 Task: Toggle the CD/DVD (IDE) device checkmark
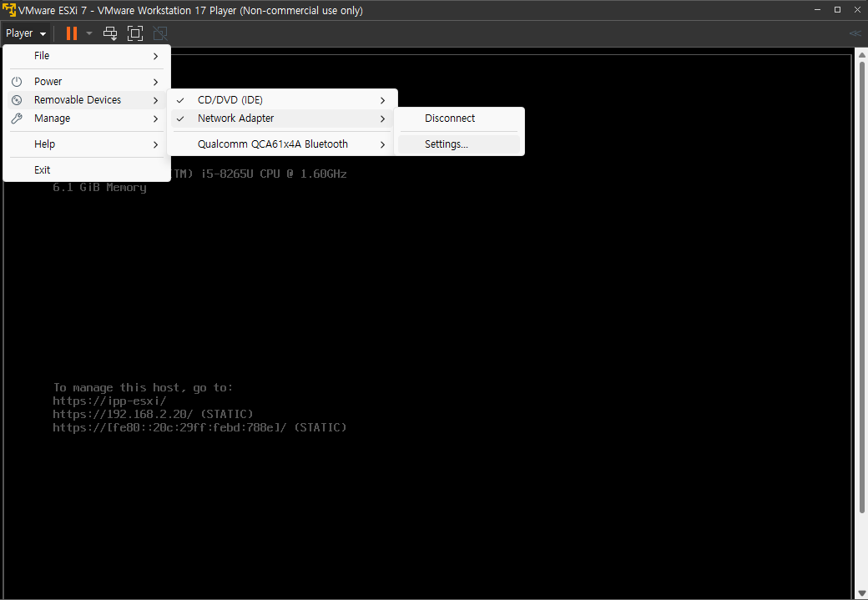pyautogui.click(x=180, y=100)
